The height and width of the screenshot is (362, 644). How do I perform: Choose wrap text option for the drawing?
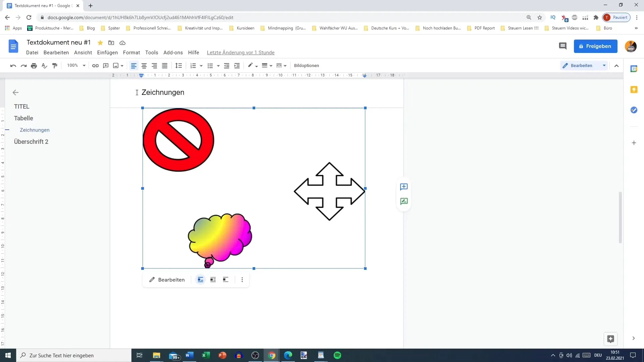(213, 280)
